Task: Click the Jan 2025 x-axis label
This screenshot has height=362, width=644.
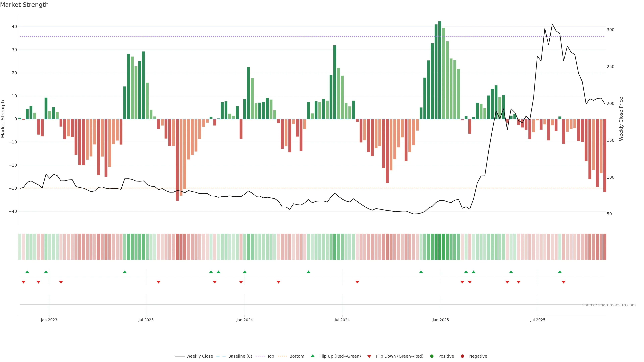Action: pyautogui.click(x=441, y=320)
